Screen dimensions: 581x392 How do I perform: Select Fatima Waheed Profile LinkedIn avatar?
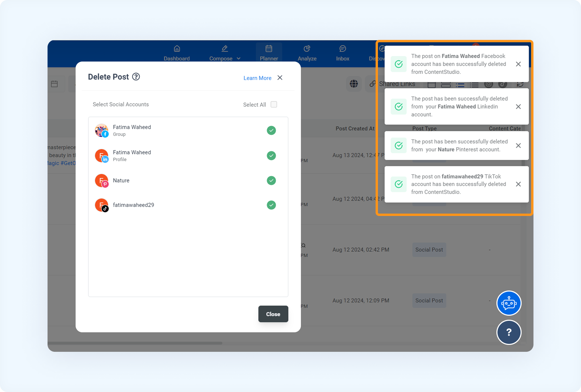click(102, 156)
